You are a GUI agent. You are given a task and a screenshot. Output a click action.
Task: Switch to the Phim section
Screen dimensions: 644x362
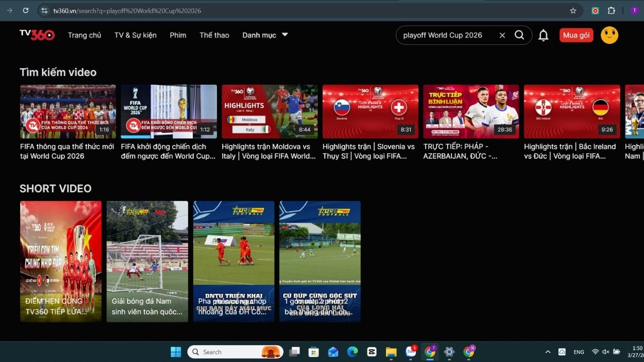178,35
